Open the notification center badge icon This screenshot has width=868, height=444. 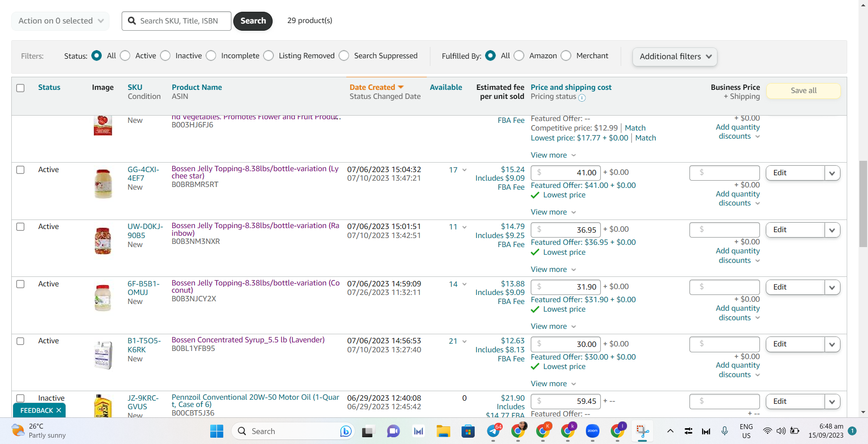(852, 431)
